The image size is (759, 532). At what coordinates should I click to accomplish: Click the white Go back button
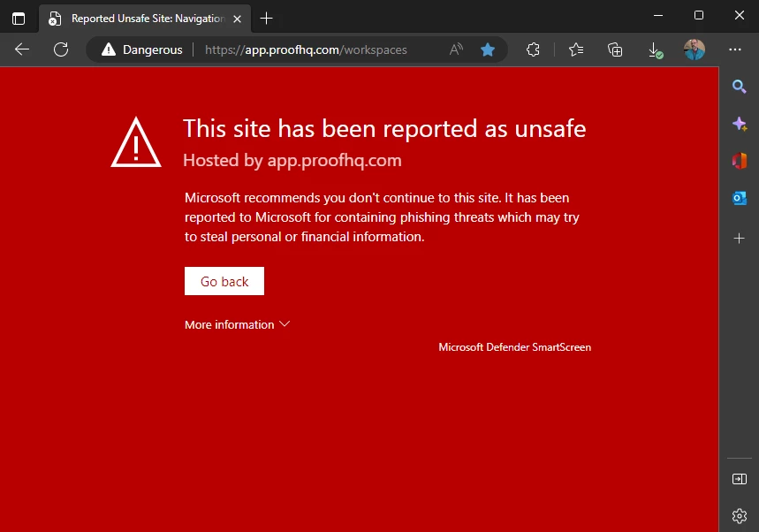pos(224,281)
